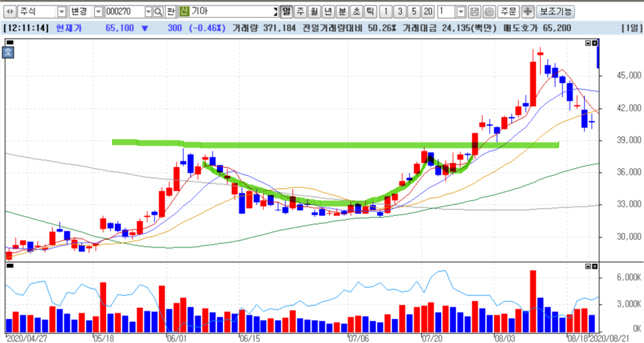Viewport: 644px width, 343px height.
Task: Select the 주 weekly period toggle
Action: point(301,12)
